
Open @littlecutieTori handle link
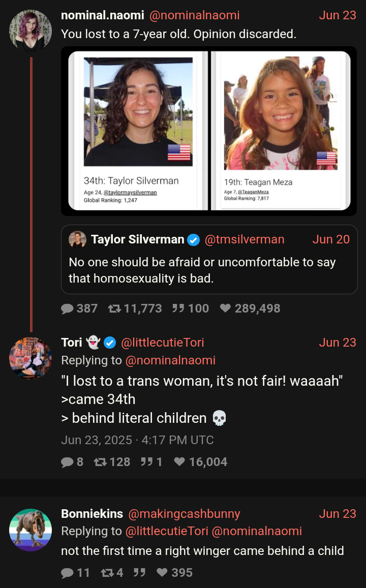162,343
